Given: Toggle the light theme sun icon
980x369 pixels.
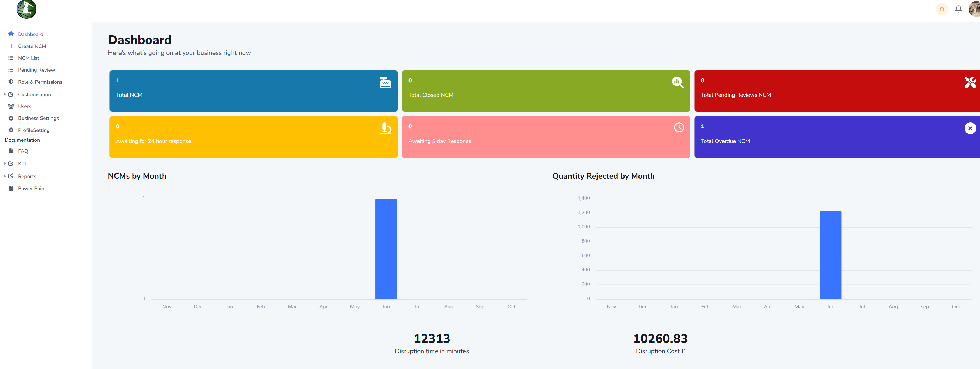Looking at the screenshot, I should tap(942, 9).
